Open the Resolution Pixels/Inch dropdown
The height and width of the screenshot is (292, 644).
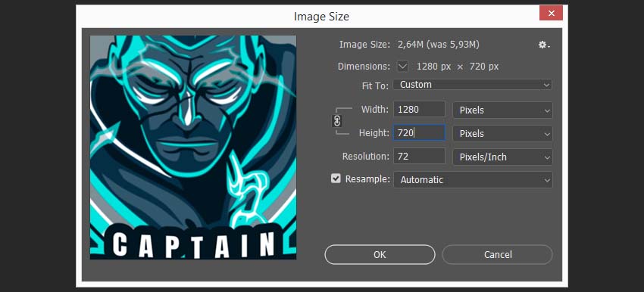tap(503, 157)
